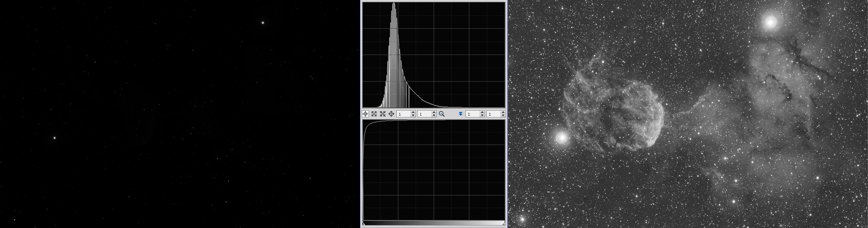Click the magnifier zoom 1:1 icon
This screenshot has width=868, height=228.
tap(442, 114)
